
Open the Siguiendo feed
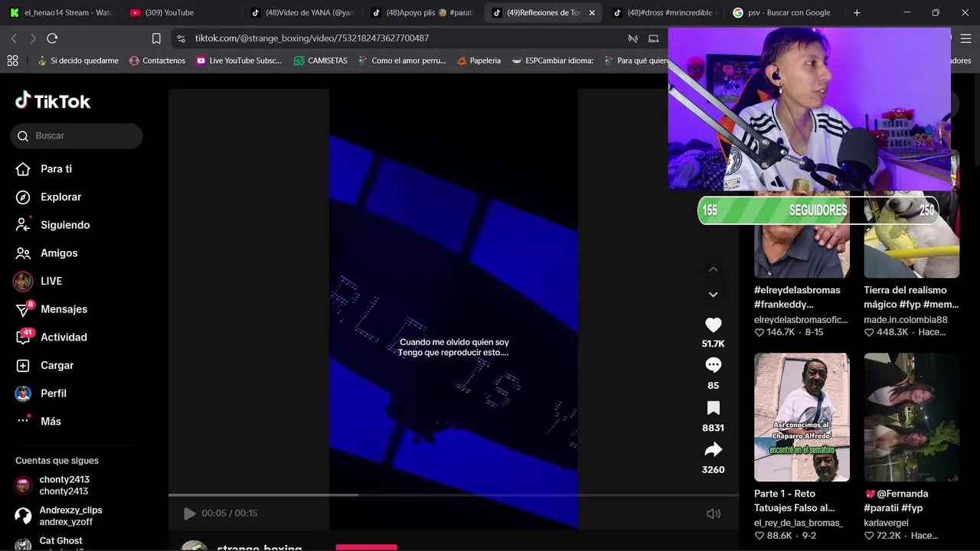tap(65, 225)
